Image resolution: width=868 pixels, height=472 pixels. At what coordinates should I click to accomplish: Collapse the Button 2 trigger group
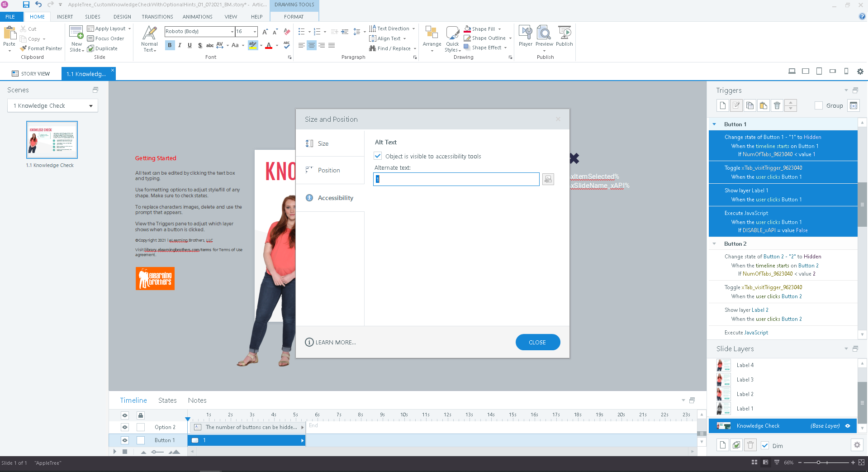(714, 244)
